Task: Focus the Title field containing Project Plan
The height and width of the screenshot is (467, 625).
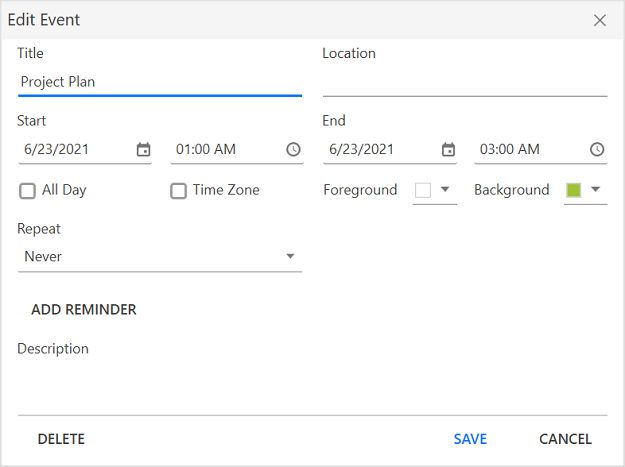Action: click(x=160, y=82)
